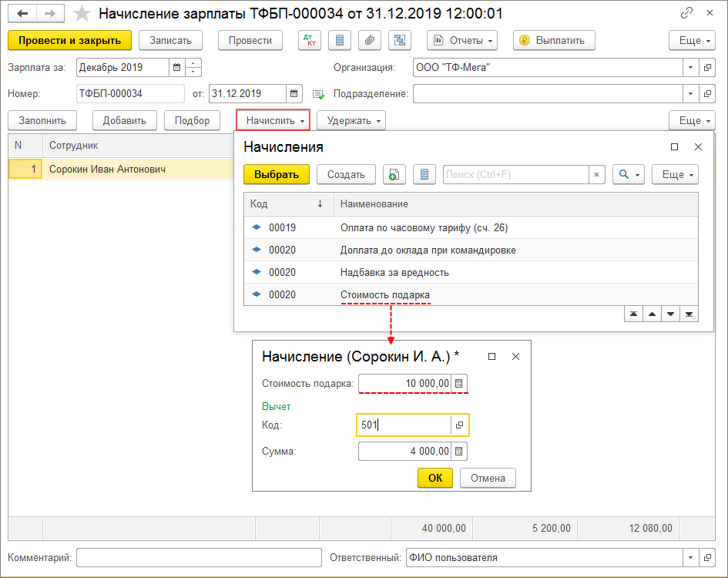This screenshot has width=728, height=578.
Task: Open calendar picker for document date
Action: 294,94
